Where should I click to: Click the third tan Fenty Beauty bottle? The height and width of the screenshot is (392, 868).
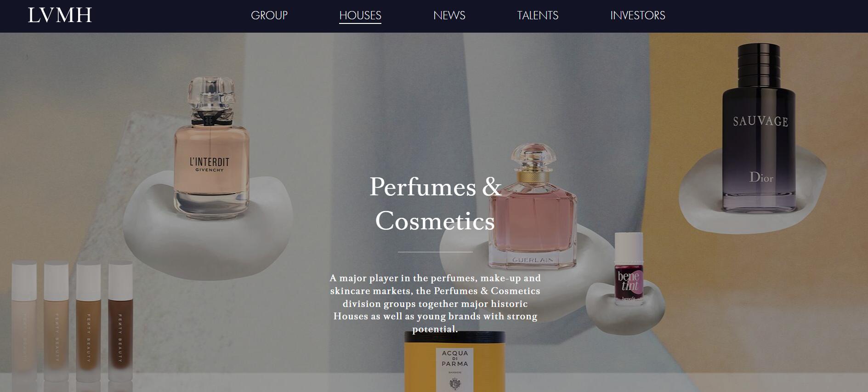tap(88, 322)
